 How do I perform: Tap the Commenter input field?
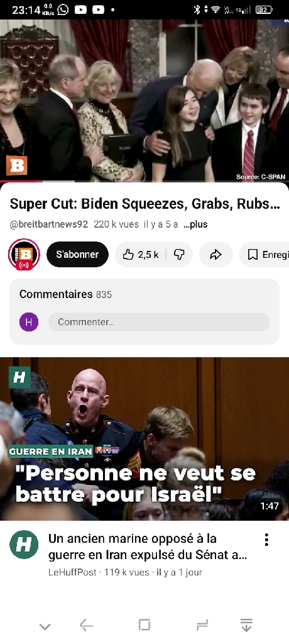click(x=159, y=322)
